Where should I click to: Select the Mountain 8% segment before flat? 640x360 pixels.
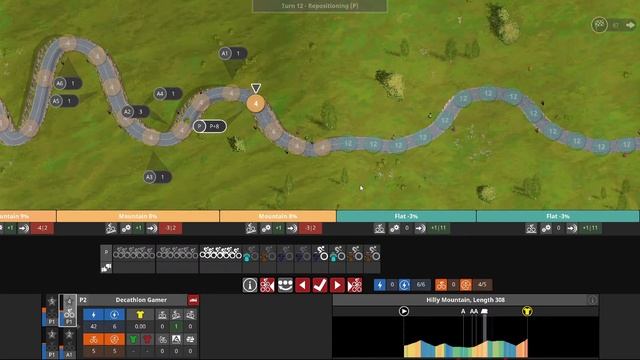pos(278,216)
